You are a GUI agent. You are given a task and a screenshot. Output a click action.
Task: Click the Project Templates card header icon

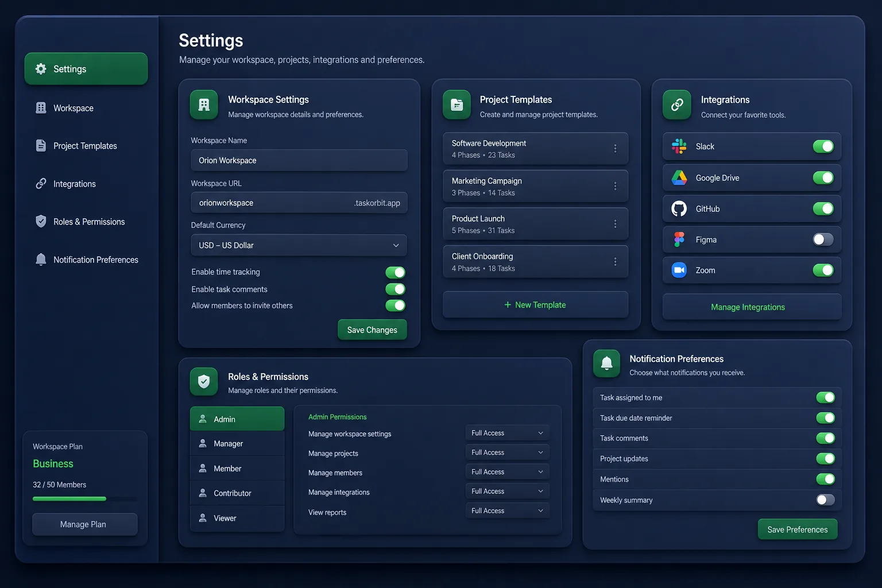click(457, 105)
